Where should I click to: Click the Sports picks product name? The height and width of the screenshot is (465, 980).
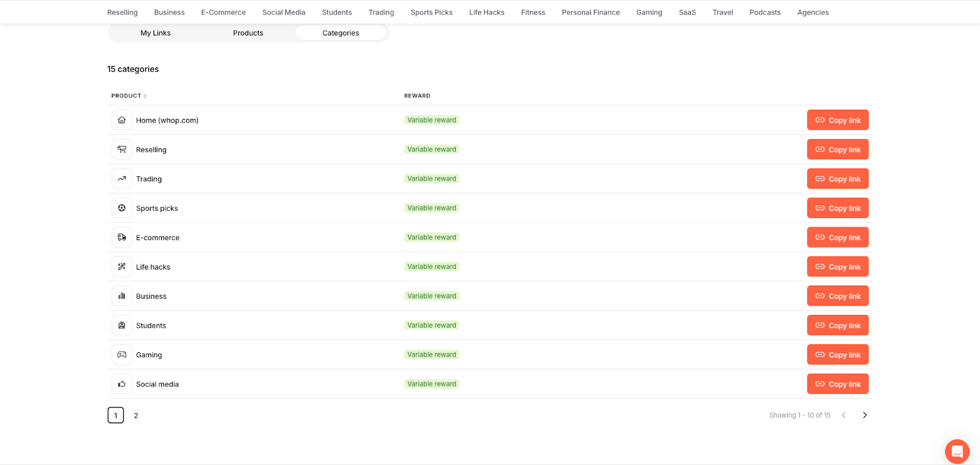coord(157,208)
